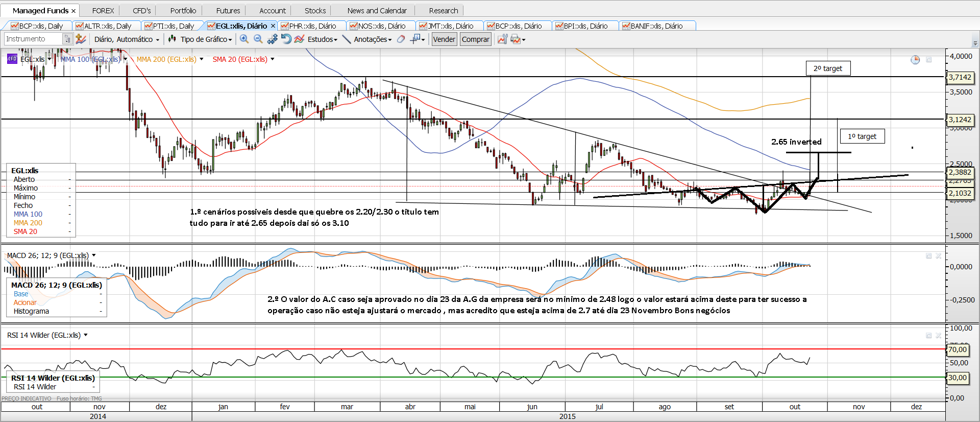Image resolution: width=980 pixels, height=422 pixels.
Task: Click the Estudos indicator lines icon
Action: [299, 39]
